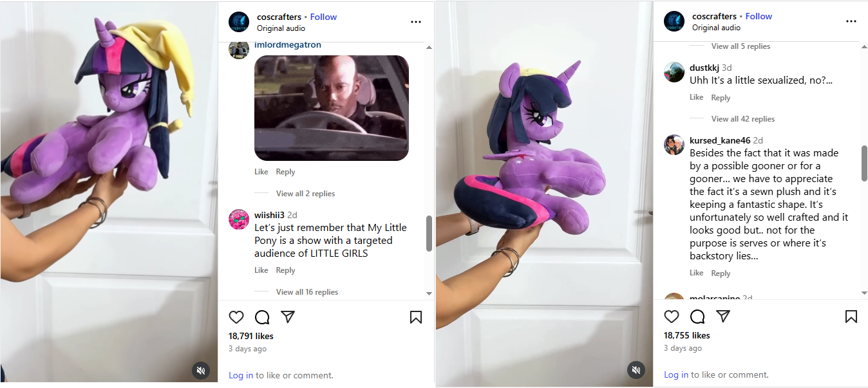Viewport: 868px width, 388px height.
Task: Open three-dot options menu on left post
Action: [x=416, y=22]
